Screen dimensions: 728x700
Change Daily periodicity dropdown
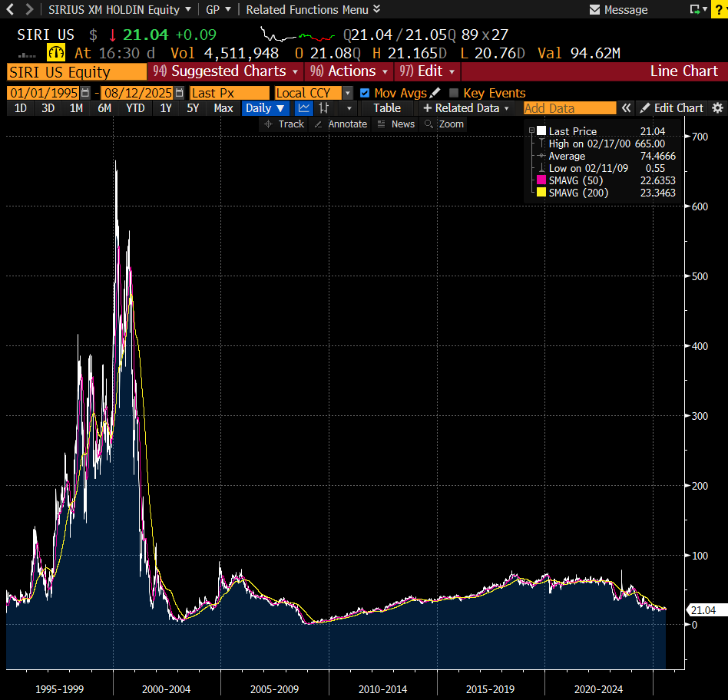coord(265,108)
